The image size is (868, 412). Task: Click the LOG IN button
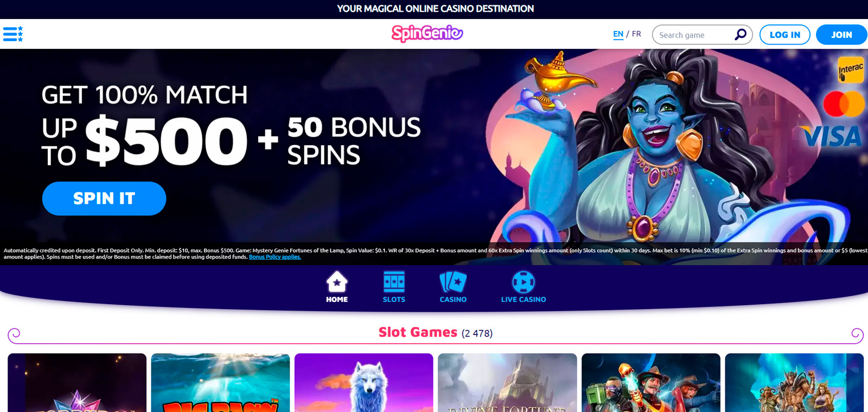[x=785, y=35]
